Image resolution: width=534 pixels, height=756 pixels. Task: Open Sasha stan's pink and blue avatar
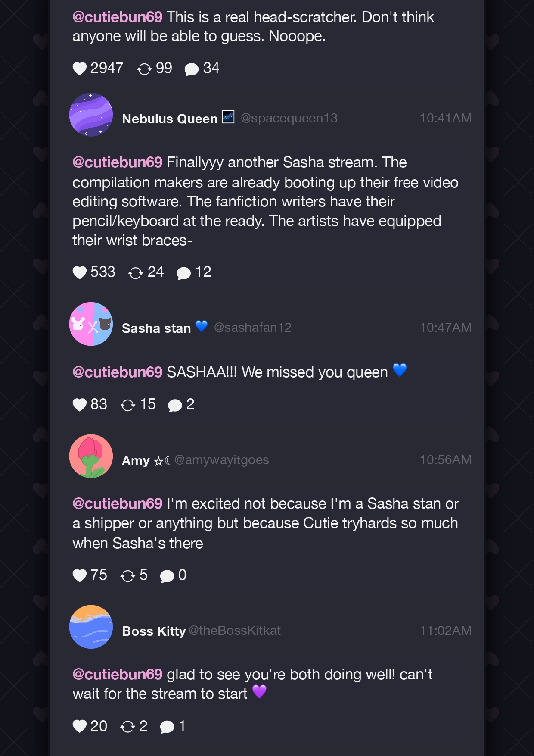tap(91, 324)
